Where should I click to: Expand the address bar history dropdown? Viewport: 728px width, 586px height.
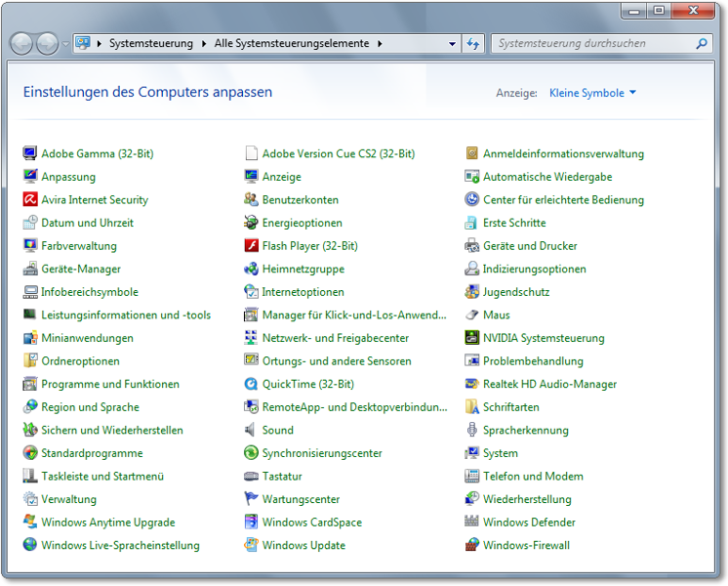452,44
